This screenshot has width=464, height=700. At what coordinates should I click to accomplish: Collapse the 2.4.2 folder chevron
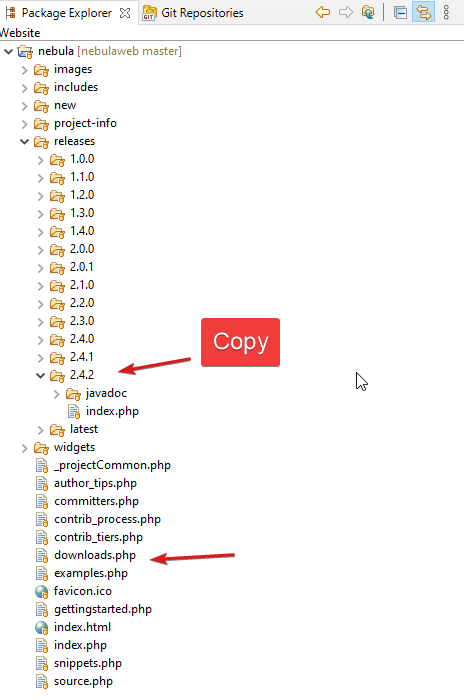pyautogui.click(x=40, y=375)
